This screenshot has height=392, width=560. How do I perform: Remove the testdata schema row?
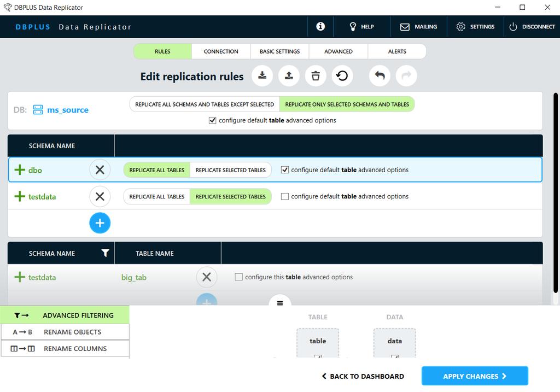pos(100,196)
